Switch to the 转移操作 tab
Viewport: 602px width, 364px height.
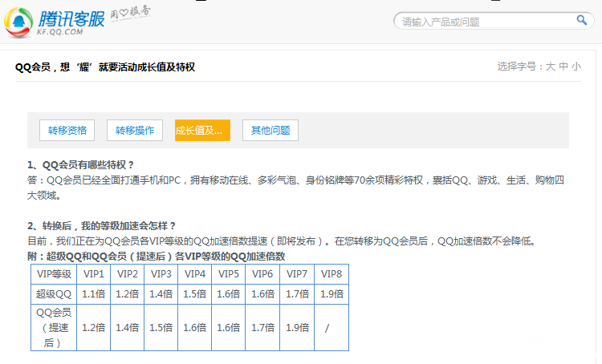[x=135, y=131]
